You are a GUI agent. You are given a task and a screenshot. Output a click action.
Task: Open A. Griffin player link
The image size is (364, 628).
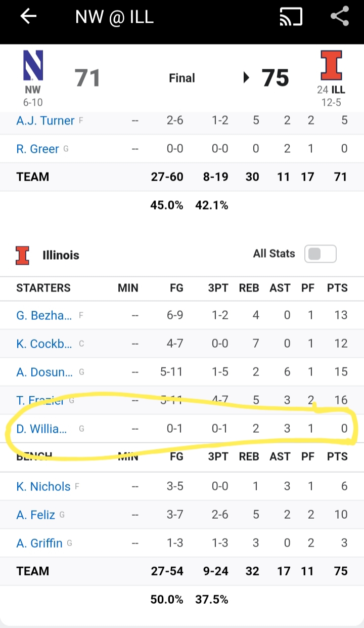click(x=39, y=543)
